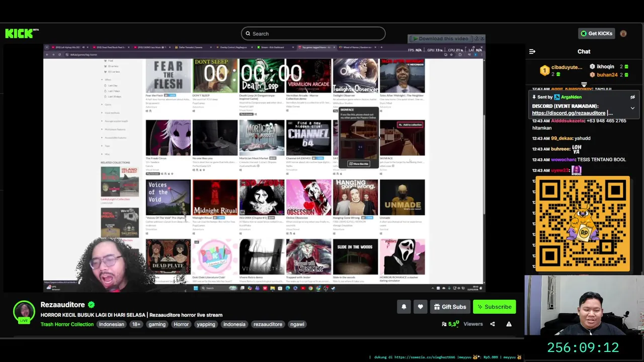Screen dimensions: 644x362
Task: Switch to CASINO Jazz Music tab
Action: pos(152,47)
